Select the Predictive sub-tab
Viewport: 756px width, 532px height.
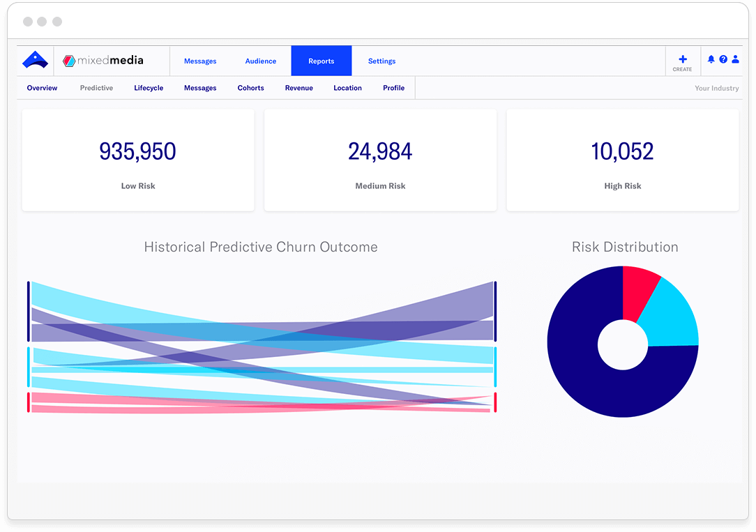[96, 88]
